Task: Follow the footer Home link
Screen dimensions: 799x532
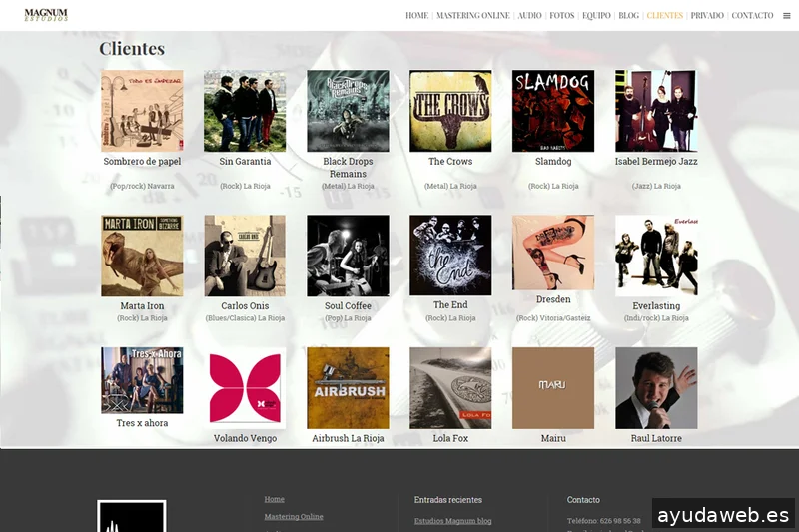Action: click(274, 499)
